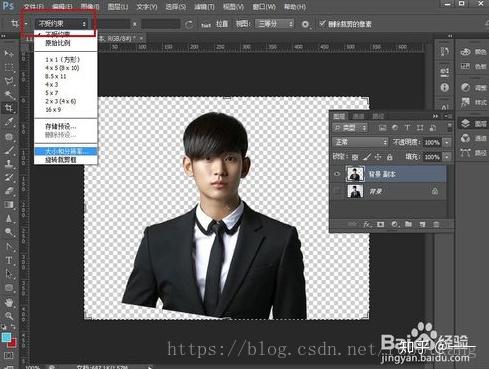Open the Layers panel flyout menu

448,116
